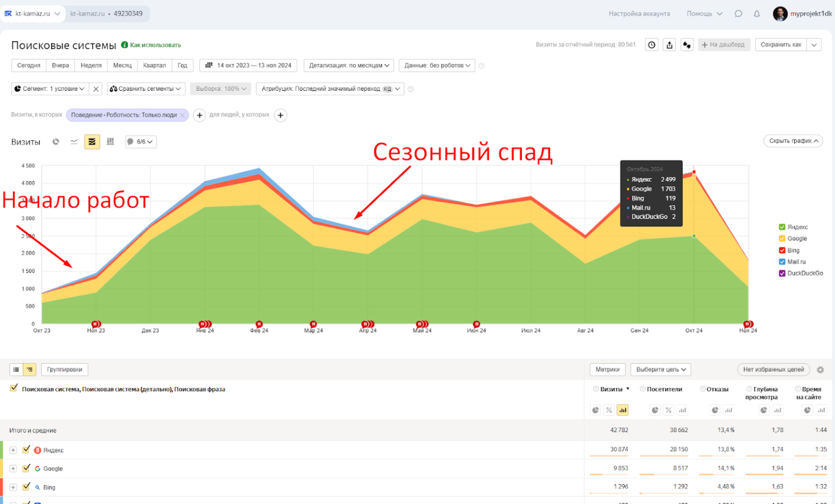Screen dimensions: 835x504
Task: Toggle DuckDuckGo series in chart legend
Action: click(782, 273)
